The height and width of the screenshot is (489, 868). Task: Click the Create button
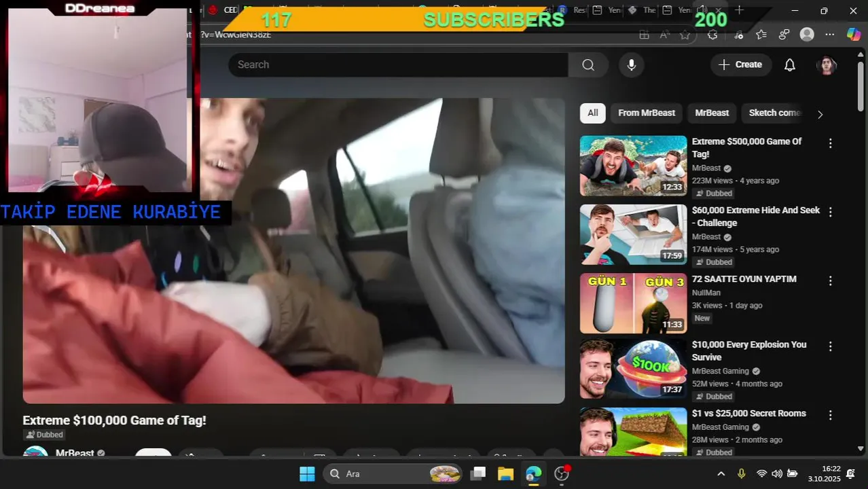point(741,65)
